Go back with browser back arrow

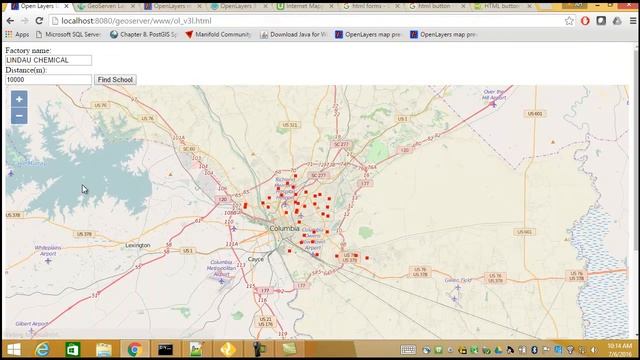(x=10, y=21)
